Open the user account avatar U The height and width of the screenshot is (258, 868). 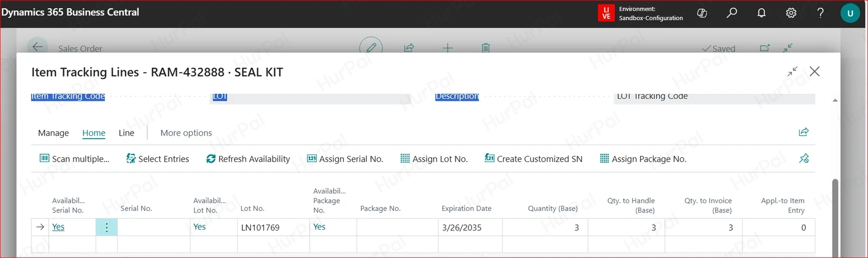point(850,14)
